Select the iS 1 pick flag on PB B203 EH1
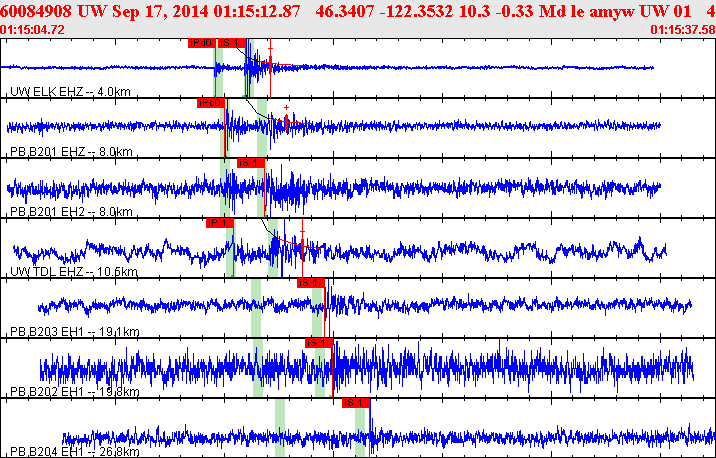 311,283
